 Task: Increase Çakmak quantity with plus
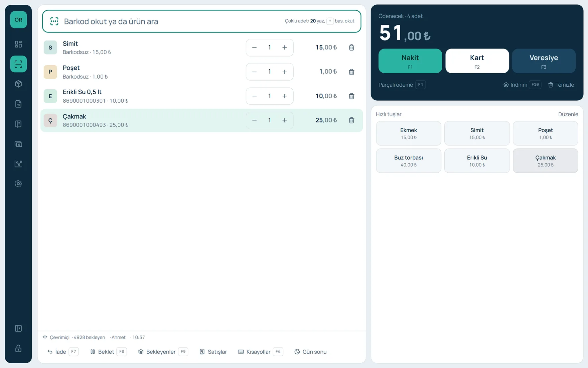(285, 120)
